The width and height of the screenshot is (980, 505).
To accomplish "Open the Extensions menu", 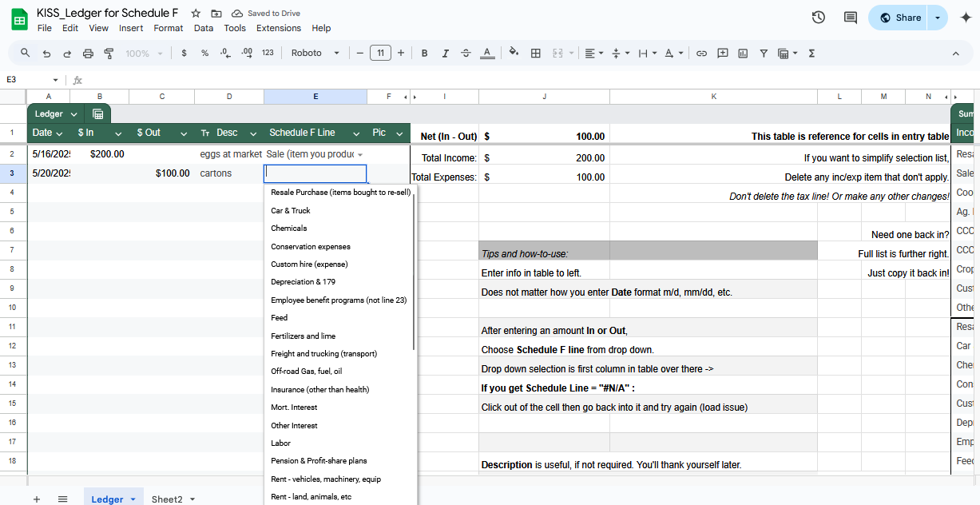I will 278,28.
